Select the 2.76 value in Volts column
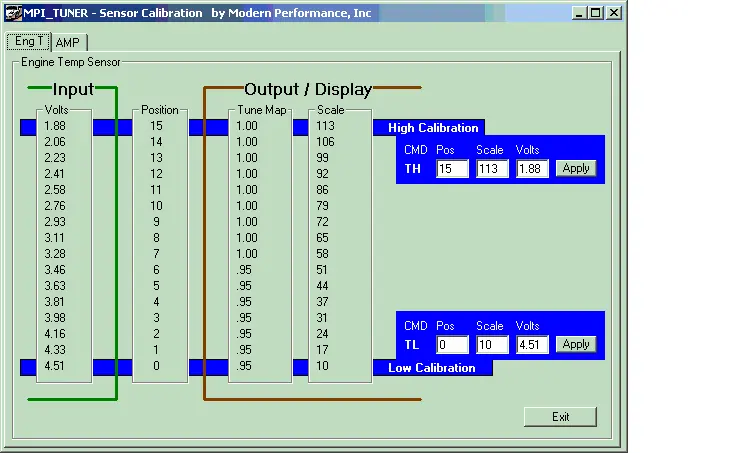Screen dimensions: 730x453 [x=55, y=206]
